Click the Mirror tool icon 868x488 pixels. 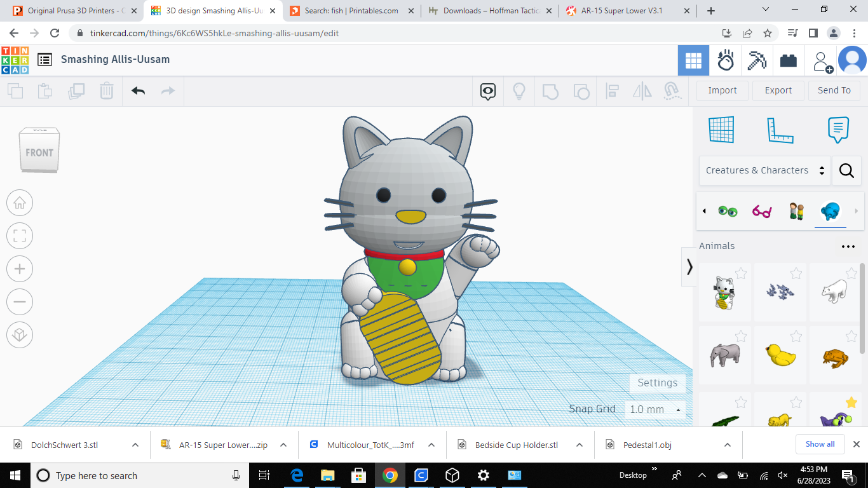tap(642, 91)
